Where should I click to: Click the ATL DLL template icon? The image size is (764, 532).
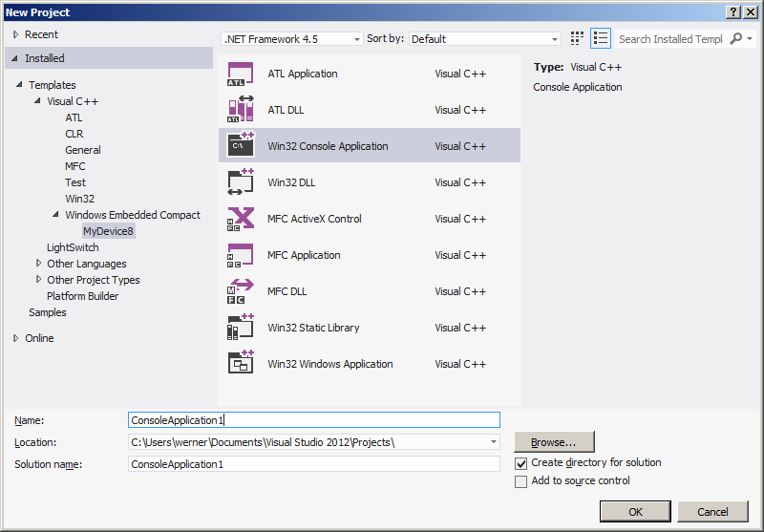coord(241,109)
